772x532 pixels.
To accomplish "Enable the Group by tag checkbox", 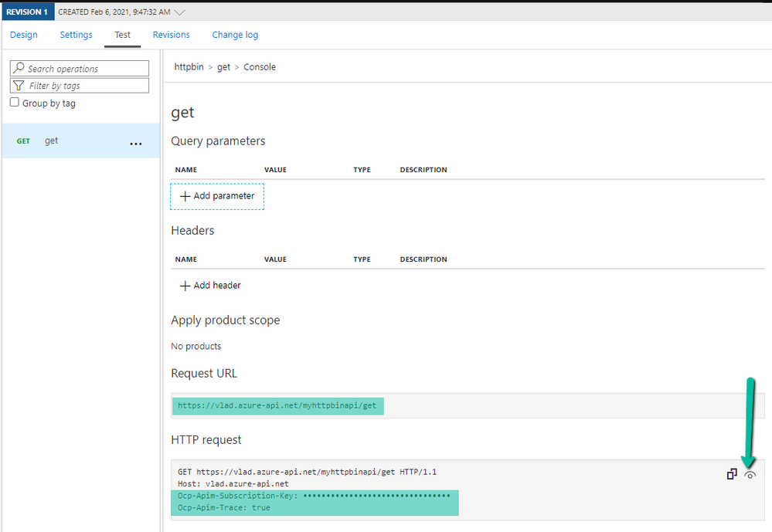I will (15, 103).
